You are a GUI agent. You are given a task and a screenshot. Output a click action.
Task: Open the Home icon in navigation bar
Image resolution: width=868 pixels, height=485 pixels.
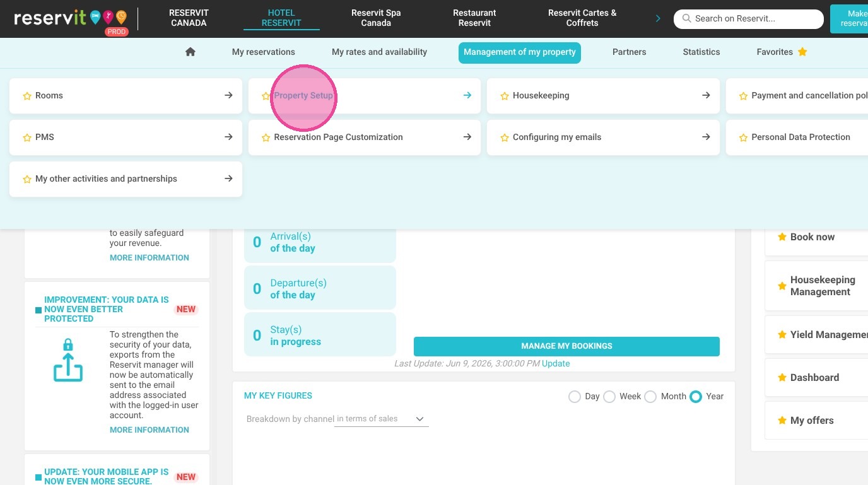tap(191, 52)
